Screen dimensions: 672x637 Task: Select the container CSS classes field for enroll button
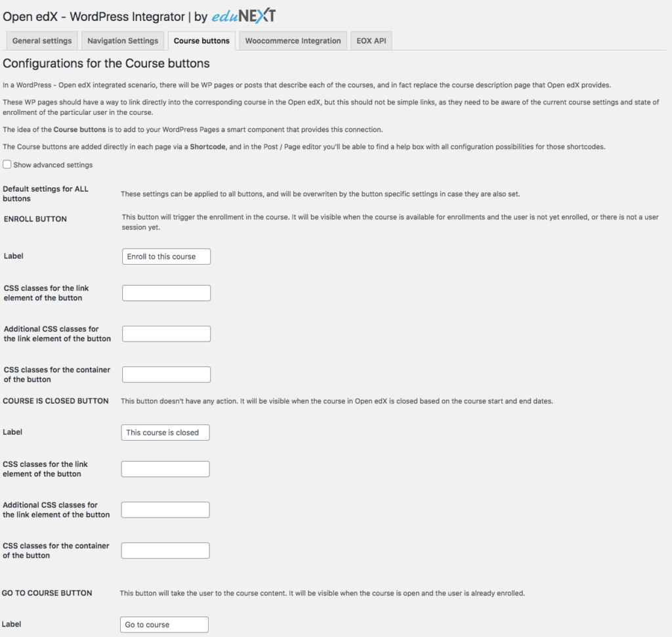165,374
